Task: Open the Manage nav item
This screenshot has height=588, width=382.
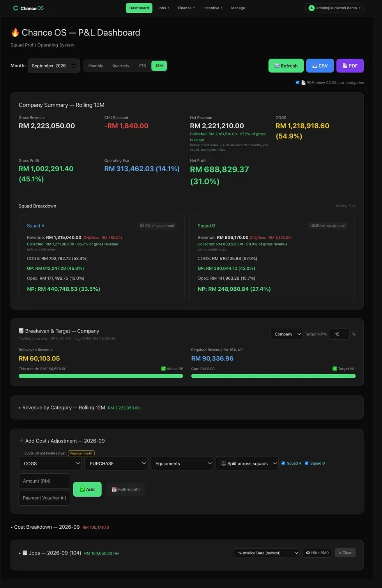Action: click(238, 8)
